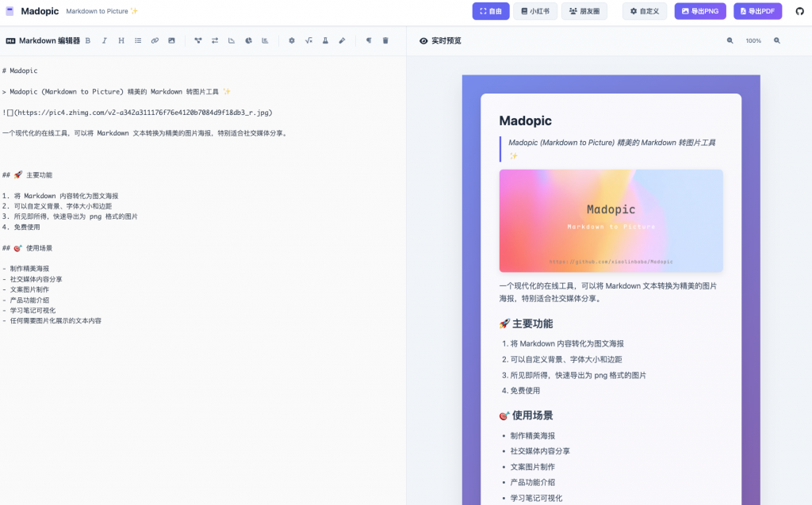Apply bold formatting with the B icon

pyautogui.click(x=88, y=40)
